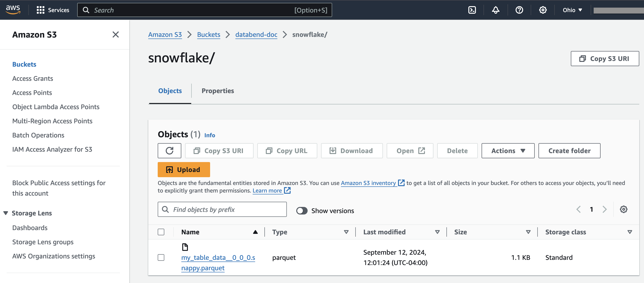644x283 pixels.
Task: Switch to the Objects tab
Action: point(170,90)
